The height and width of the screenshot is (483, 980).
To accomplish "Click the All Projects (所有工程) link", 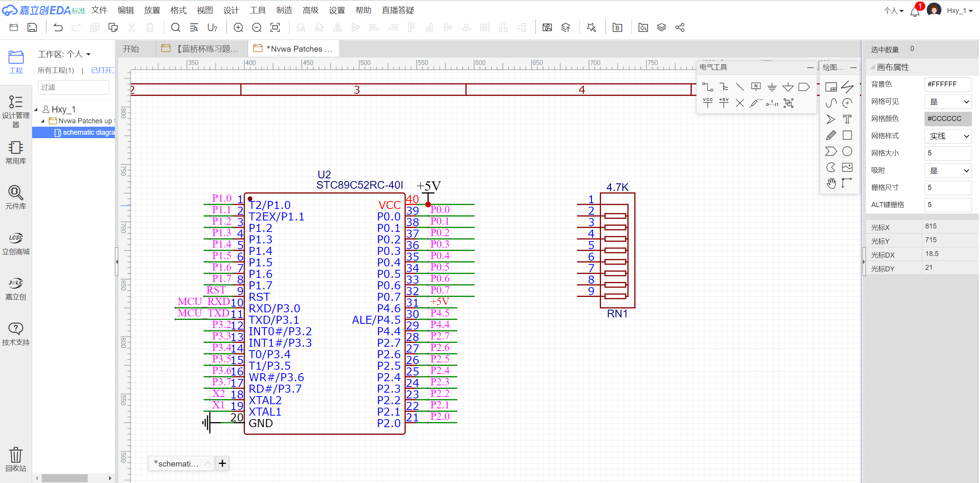I will click(x=56, y=70).
